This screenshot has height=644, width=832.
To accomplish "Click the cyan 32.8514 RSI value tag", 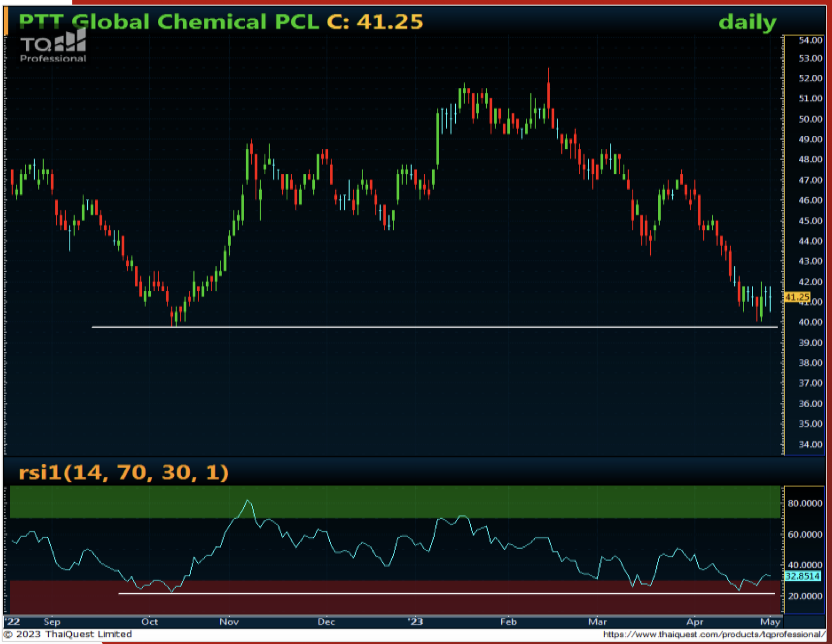I will click(803, 576).
